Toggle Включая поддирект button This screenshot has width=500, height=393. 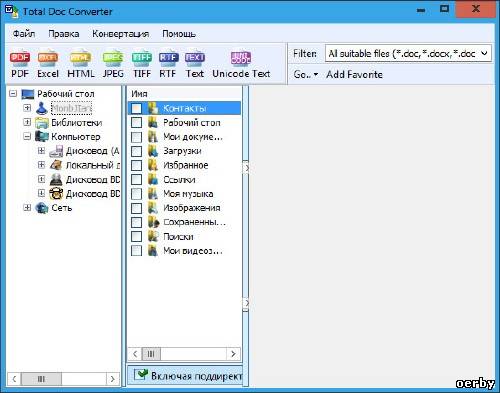pyautogui.click(x=185, y=375)
